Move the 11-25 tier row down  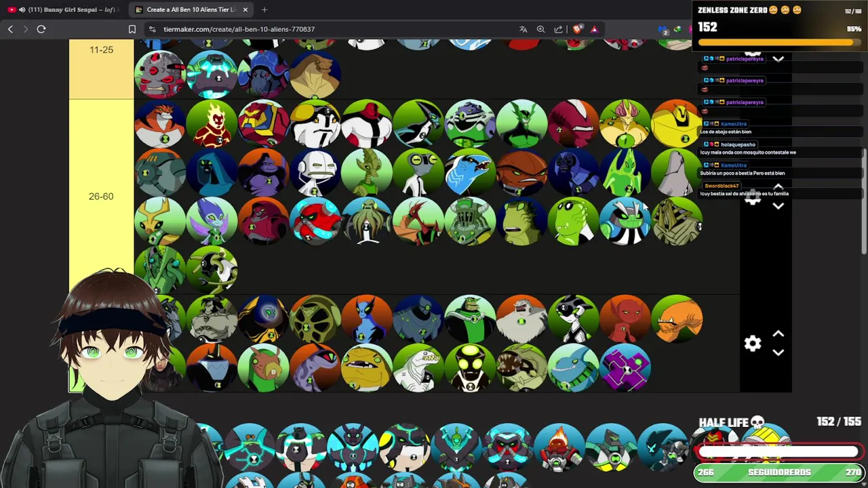pos(778,59)
